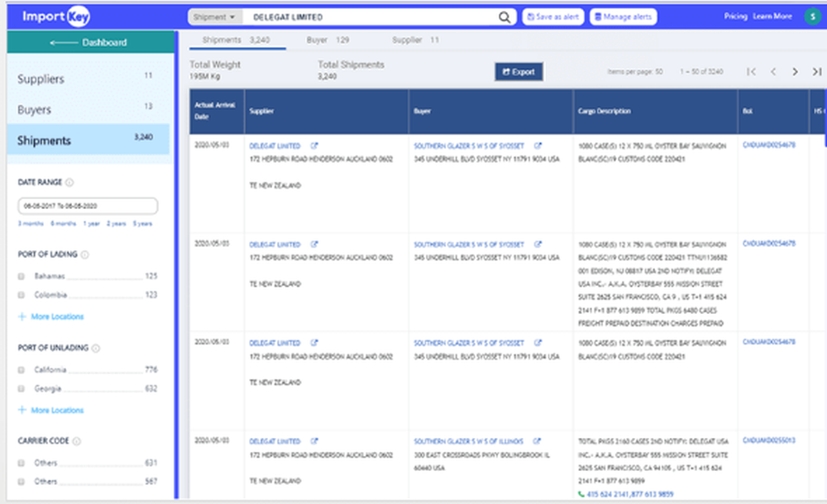Go to previous results page

pos(773,72)
